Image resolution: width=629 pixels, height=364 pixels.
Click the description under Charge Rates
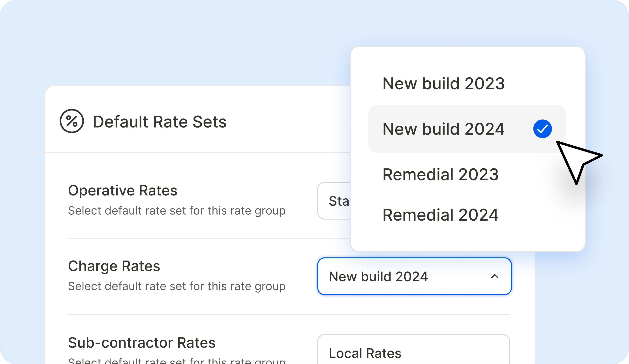coord(177,286)
